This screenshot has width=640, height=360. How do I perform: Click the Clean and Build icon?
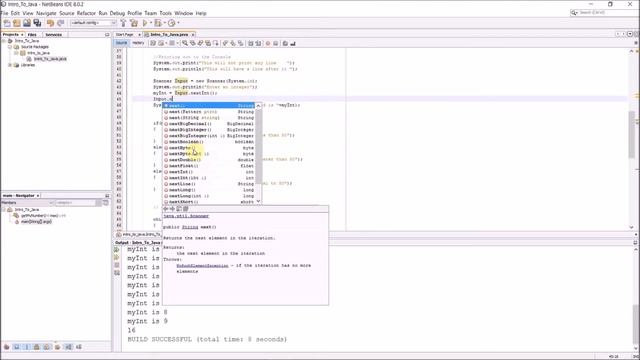(x=134, y=23)
